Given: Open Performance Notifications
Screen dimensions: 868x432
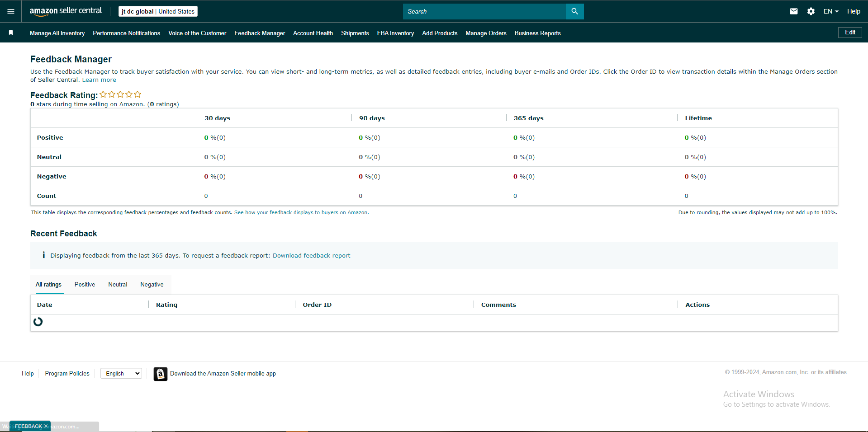Looking at the screenshot, I should click(x=126, y=33).
